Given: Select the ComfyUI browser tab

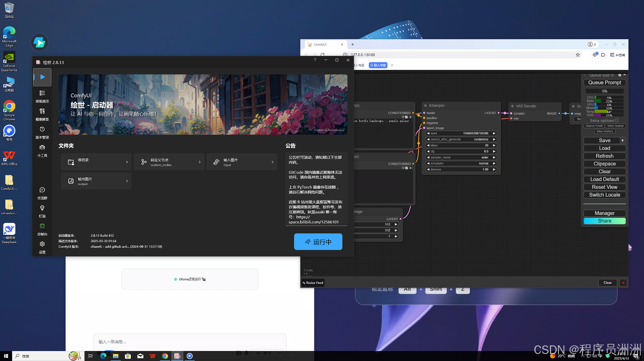Looking at the screenshot, I should click(x=325, y=44).
